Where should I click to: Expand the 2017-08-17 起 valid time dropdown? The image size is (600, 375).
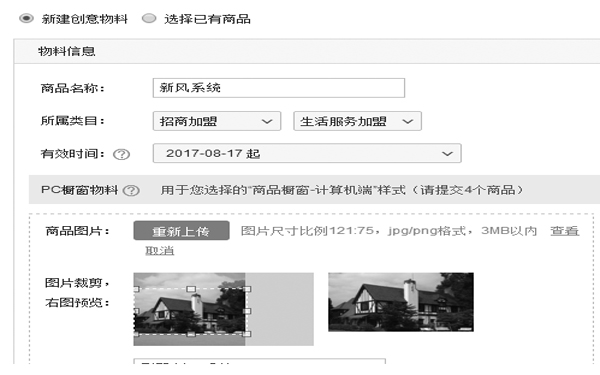click(x=307, y=153)
